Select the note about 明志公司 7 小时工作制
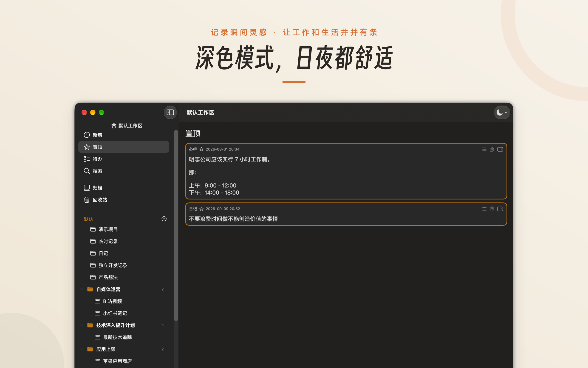588x368 pixels. 346,171
